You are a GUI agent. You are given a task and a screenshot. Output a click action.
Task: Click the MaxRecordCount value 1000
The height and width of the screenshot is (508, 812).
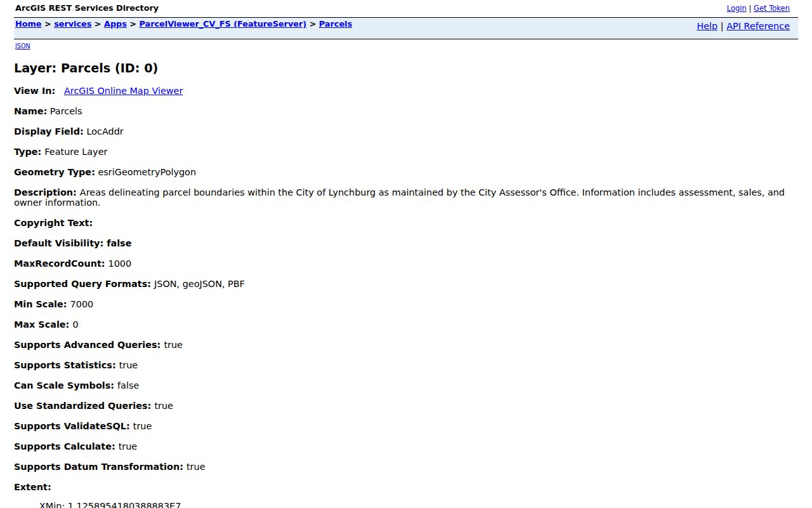point(120,264)
